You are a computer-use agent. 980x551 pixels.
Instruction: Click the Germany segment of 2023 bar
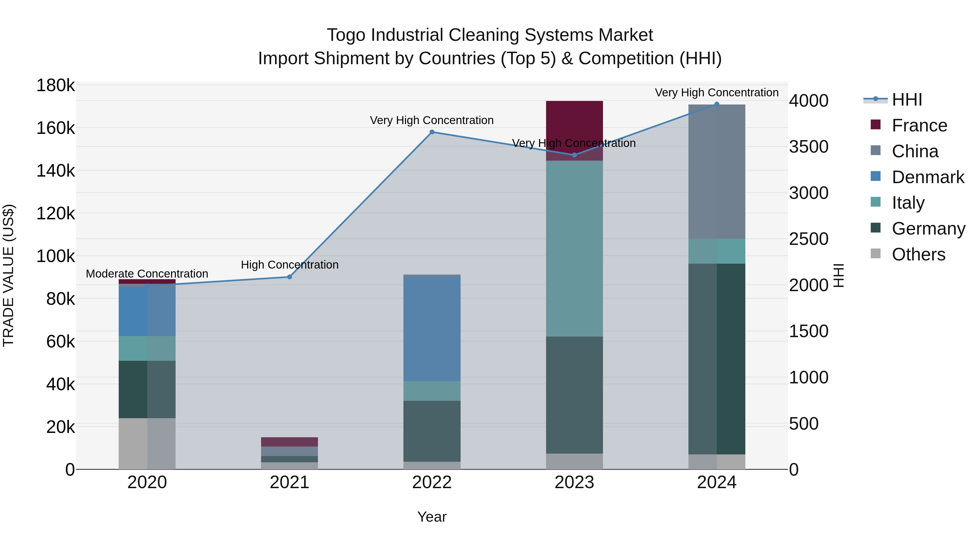(x=574, y=395)
